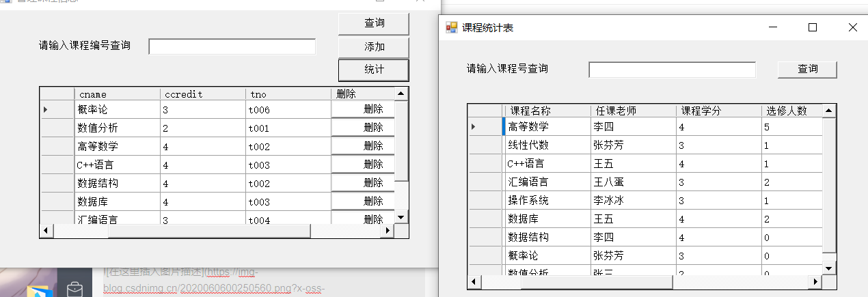Select 王五 in the 课程统计表 数据库 row

(634, 218)
